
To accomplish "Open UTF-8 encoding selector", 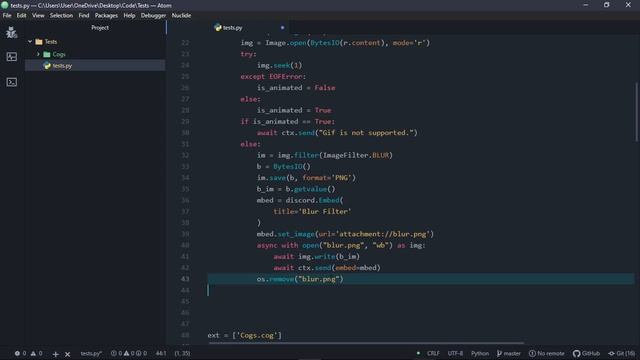I will pyautogui.click(x=455, y=353).
